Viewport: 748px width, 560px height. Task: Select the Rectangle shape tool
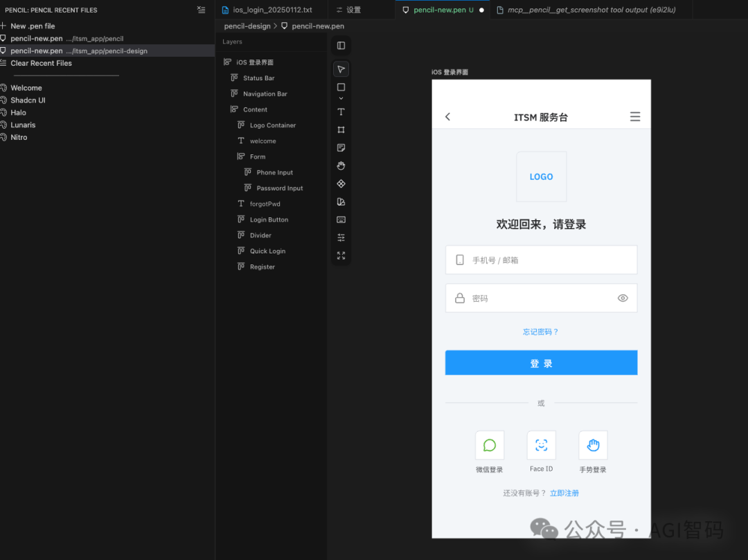click(341, 87)
